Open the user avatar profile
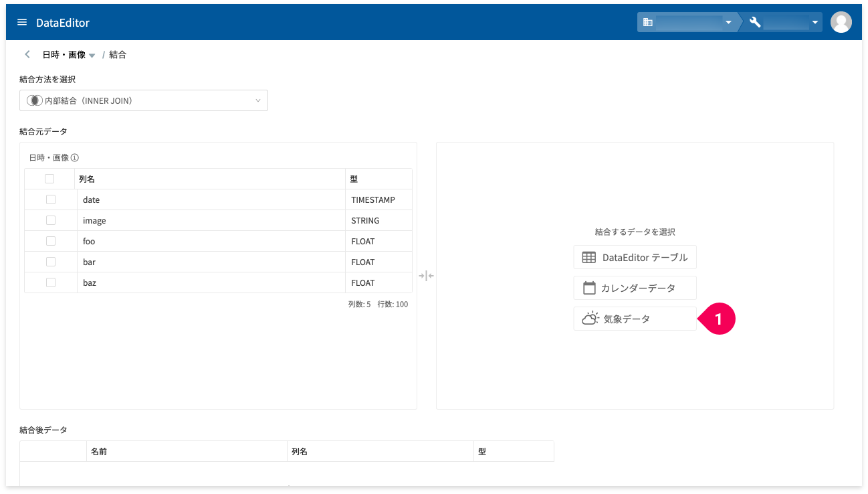Image resolution: width=868 pixels, height=494 pixels. [x=841, y=22]
